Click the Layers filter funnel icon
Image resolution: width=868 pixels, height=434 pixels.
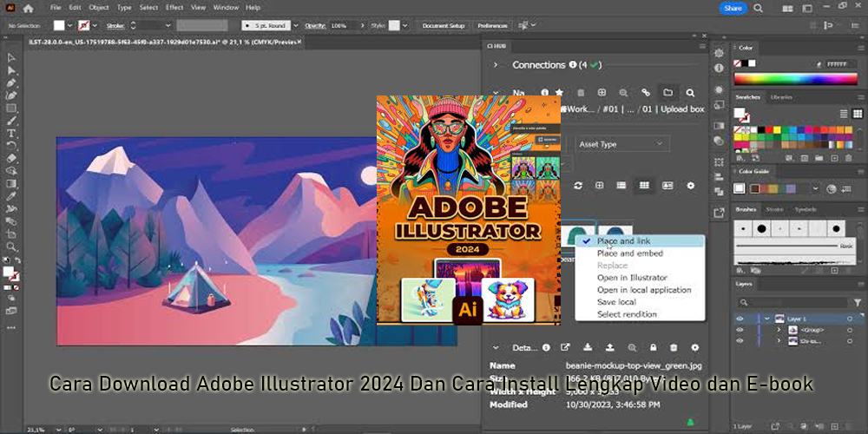point(858,303)
